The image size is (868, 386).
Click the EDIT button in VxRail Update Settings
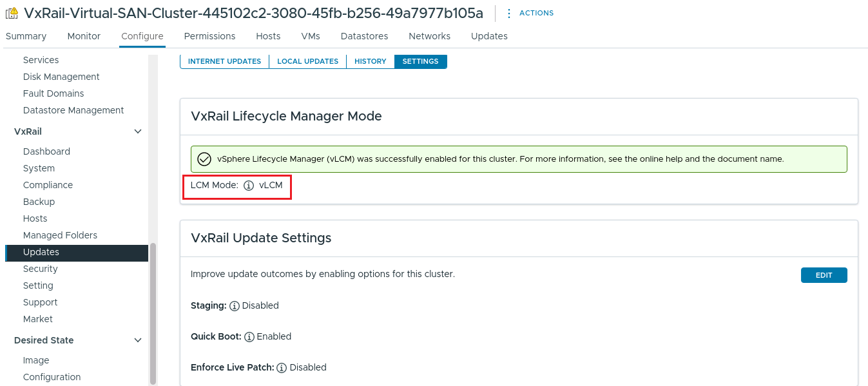click(x=824, y=275)
